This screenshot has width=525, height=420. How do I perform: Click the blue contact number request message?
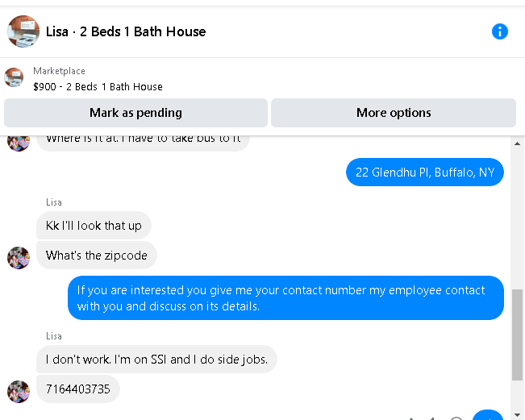[x=285, y=297]
